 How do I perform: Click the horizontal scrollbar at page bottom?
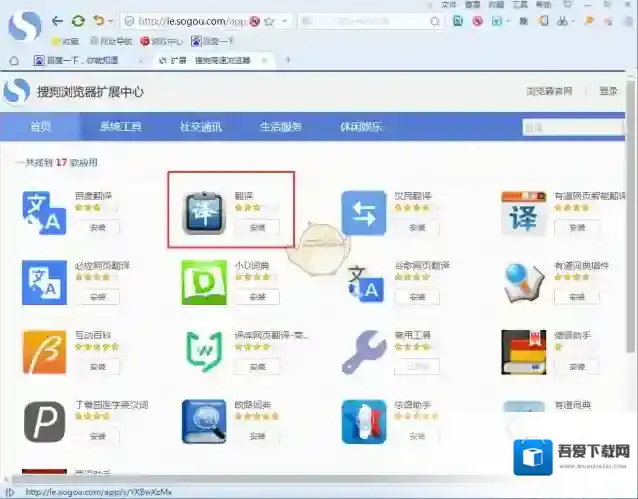(x=260, y=480)
